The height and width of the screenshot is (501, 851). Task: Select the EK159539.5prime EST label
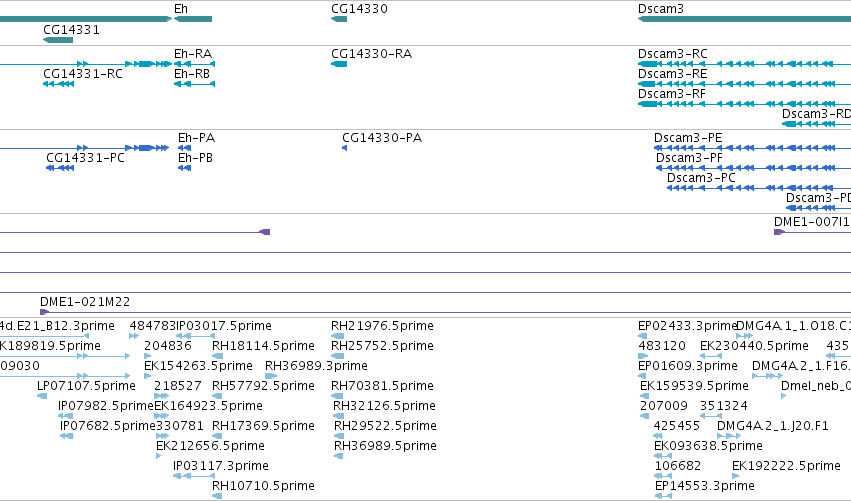click(x=694, y=386)
